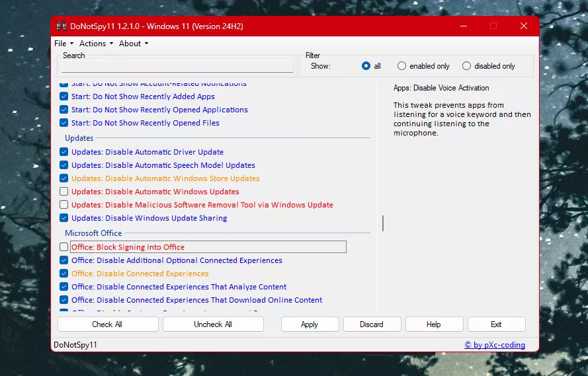The width and height of the screenshot is (588, 376).
Task: Toggle 'Updates: Disable Windows Update Sharing' checkbox
Action: click(x=63, y=217)
